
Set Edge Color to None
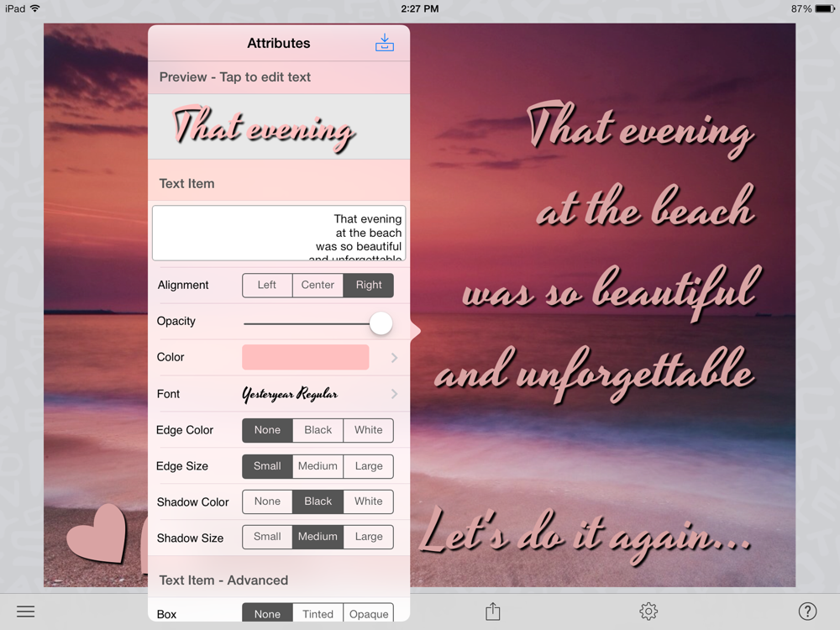tap(267, 430)
